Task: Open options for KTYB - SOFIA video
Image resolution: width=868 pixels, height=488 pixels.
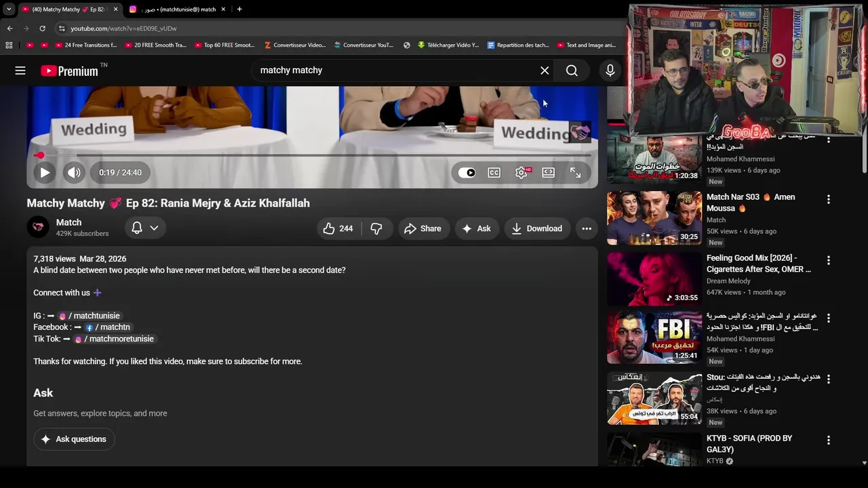Action: 828,440
